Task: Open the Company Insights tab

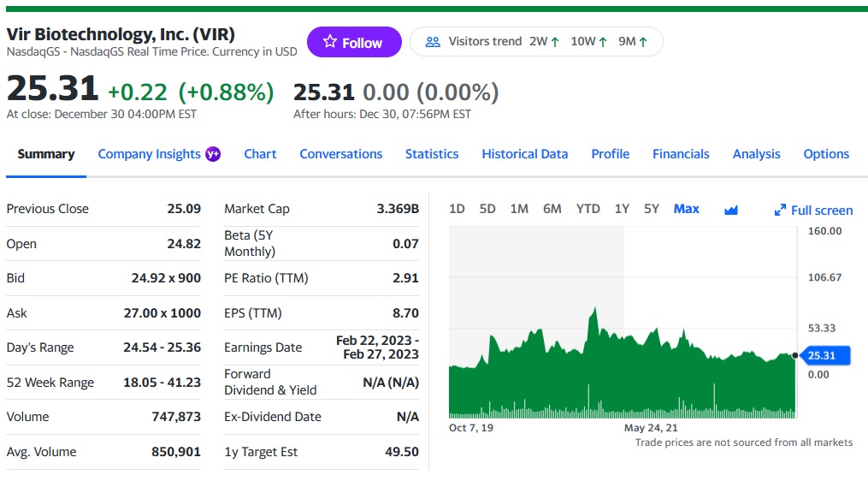Action: coord(150,154)
